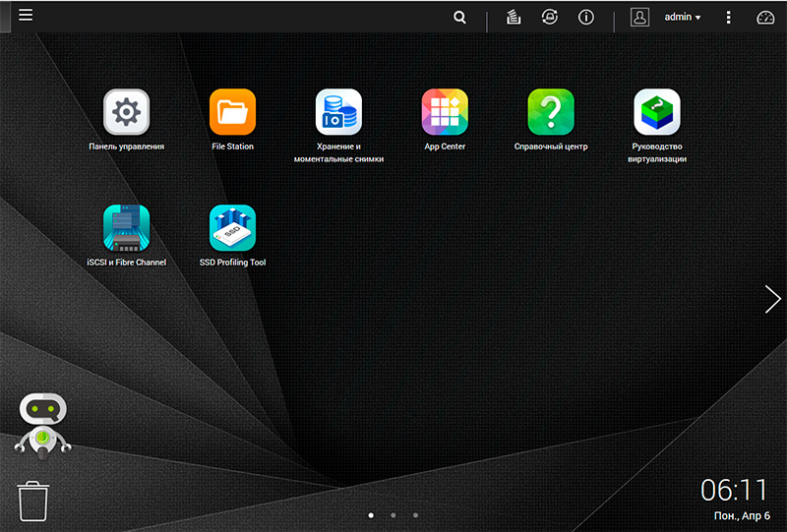Screen dimensions: 787x532
Task: Show event notifications info icon
Action: click(x=586, y=18)
